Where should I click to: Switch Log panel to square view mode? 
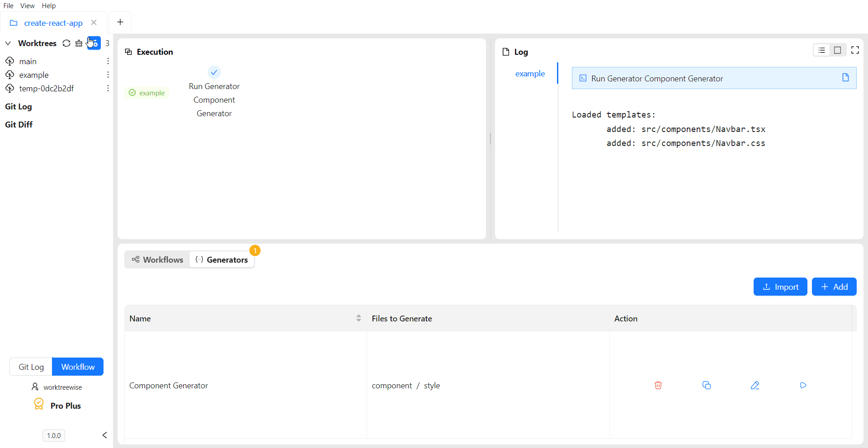click(x=837, y=50)
